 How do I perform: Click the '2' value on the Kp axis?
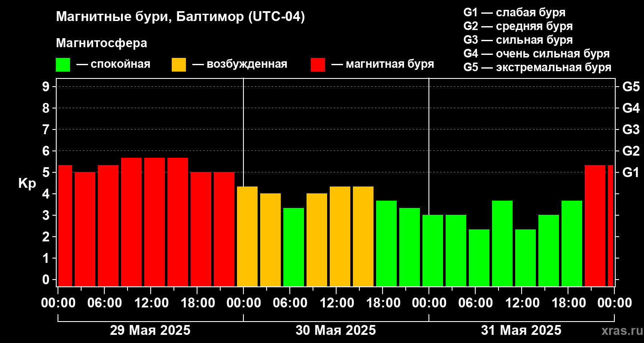[x=47, y=237]
